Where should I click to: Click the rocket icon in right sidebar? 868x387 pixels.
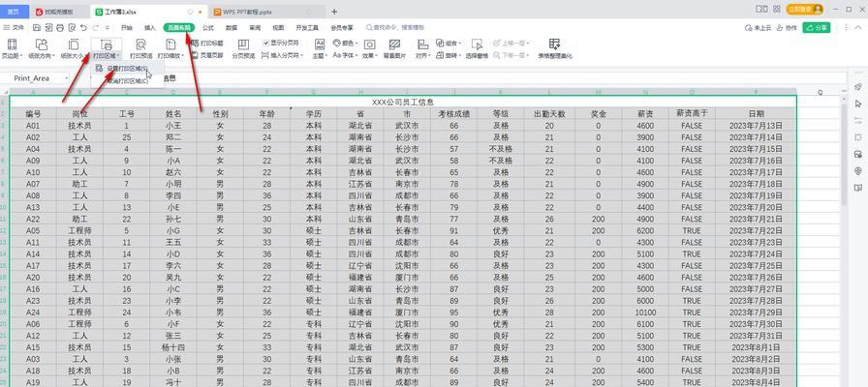tap(858, 87)
